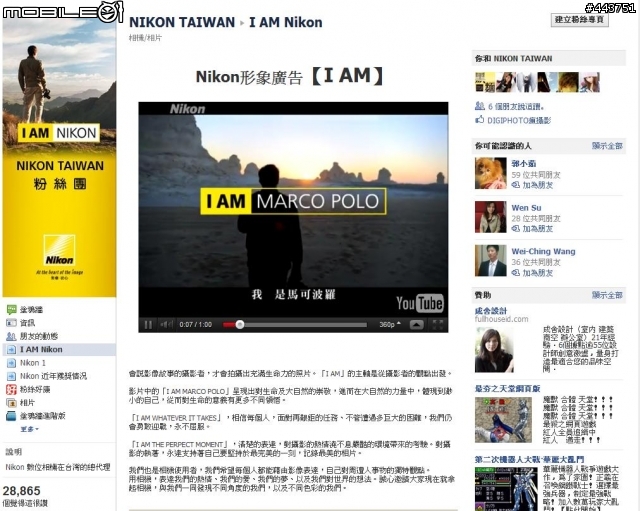This screenshot has height=511, width=640.
Task: Open Wen Su's profile link
Action: 527,208
